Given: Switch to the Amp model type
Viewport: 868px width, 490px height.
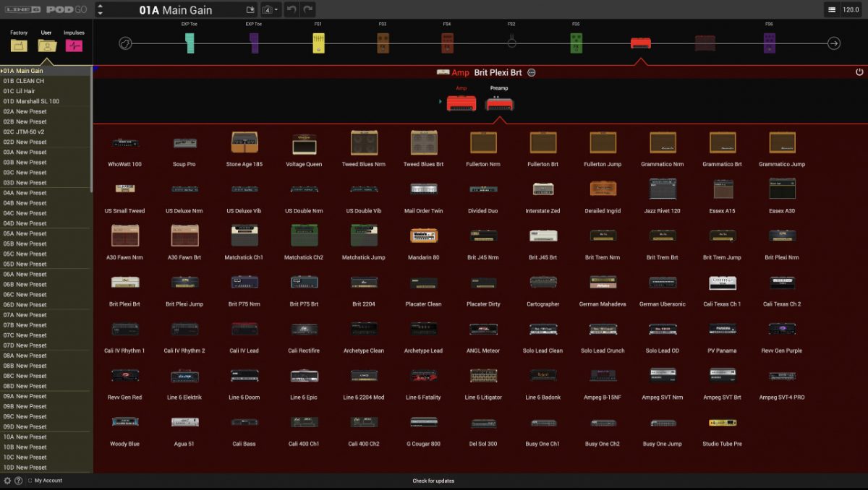Looking at the screenshot, I should (461, 100).
